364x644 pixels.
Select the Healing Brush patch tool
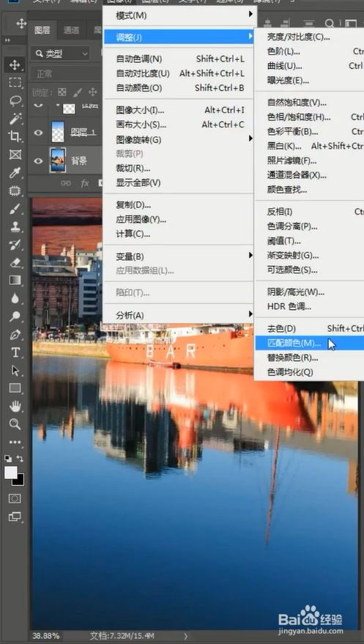click(15, 190)
